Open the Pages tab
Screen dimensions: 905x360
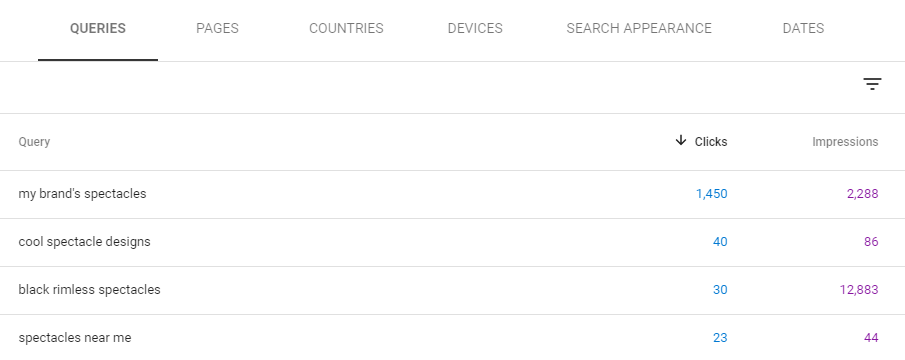pyautogui.click(x=217, y=28)
